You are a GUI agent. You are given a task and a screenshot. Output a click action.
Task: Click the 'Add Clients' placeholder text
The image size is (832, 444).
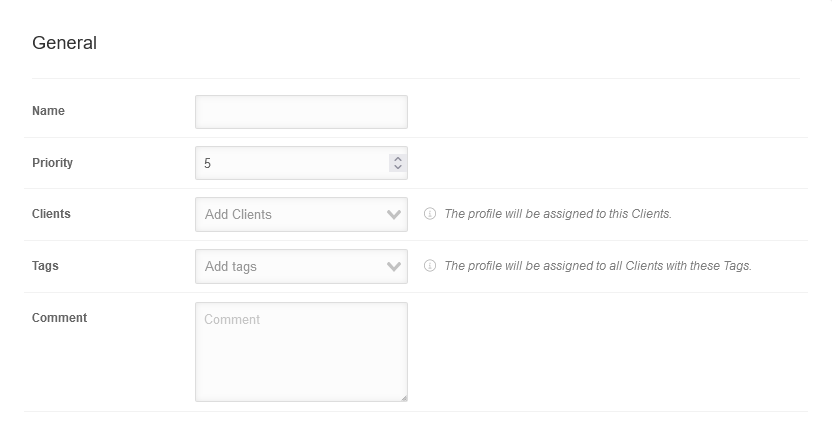pyautogui.click(x=238, y=214)
